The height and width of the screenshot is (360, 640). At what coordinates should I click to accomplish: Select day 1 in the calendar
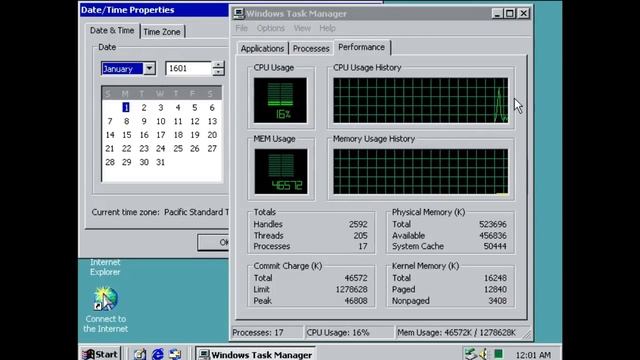tap(126, 107)
